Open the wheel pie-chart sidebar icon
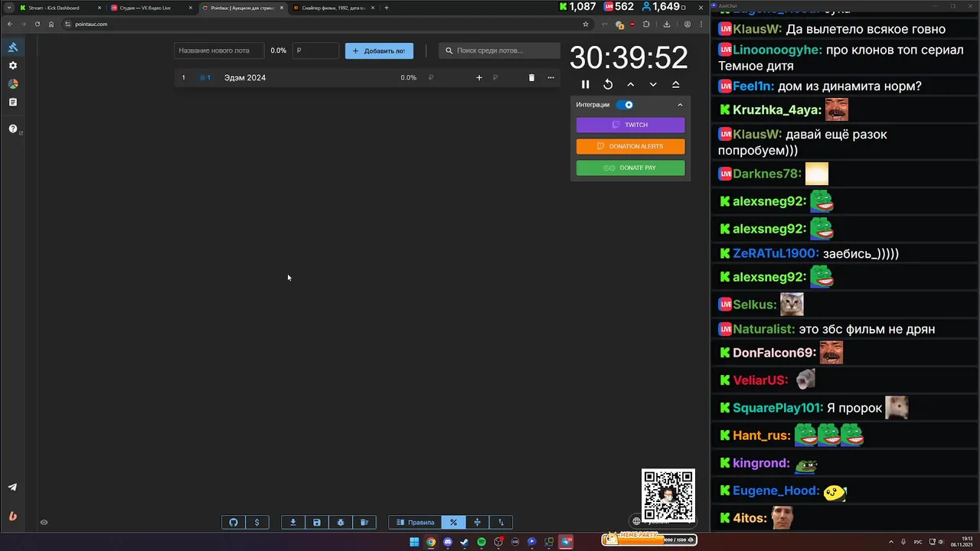 pos(13,84)
